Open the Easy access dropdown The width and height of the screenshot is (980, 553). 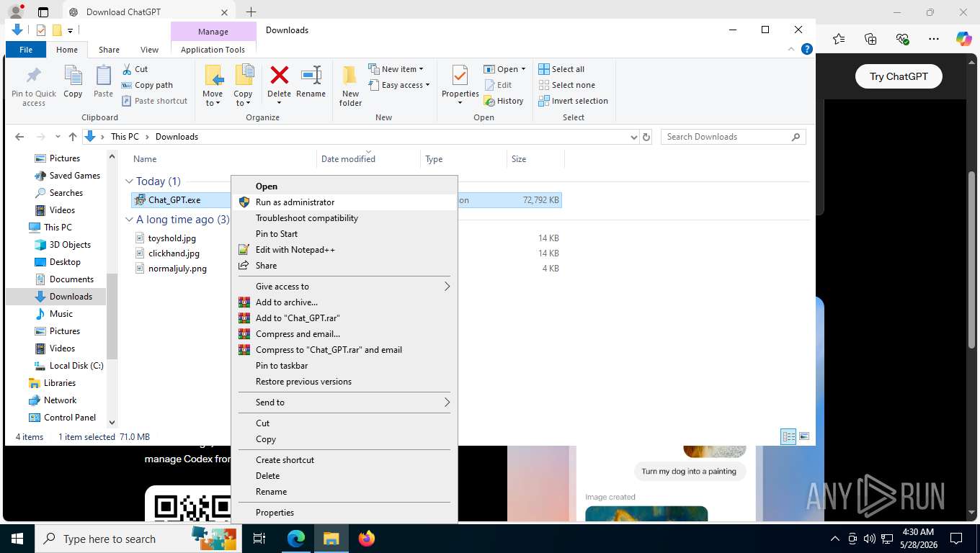(399, 85)
